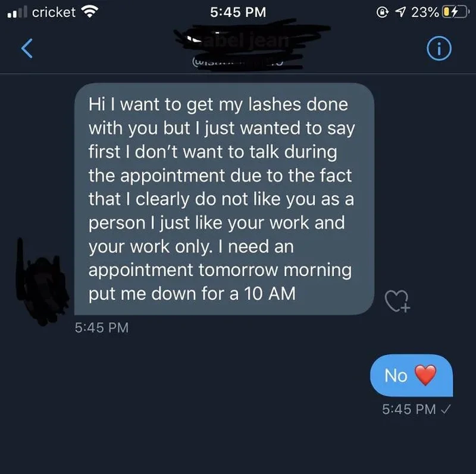Tap the red heart emoji in reply
The width and height of the screenshot is (476, 474).
coord(425,375)
